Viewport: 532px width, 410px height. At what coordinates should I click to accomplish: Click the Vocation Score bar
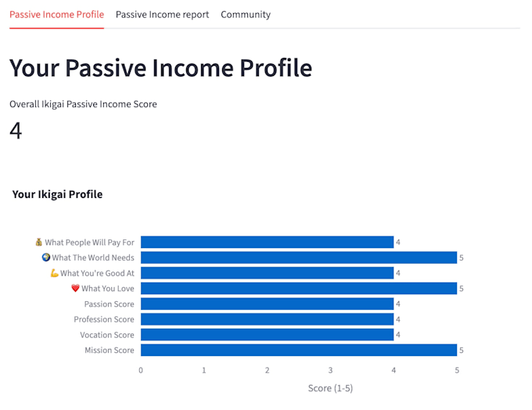coord(267,335)
